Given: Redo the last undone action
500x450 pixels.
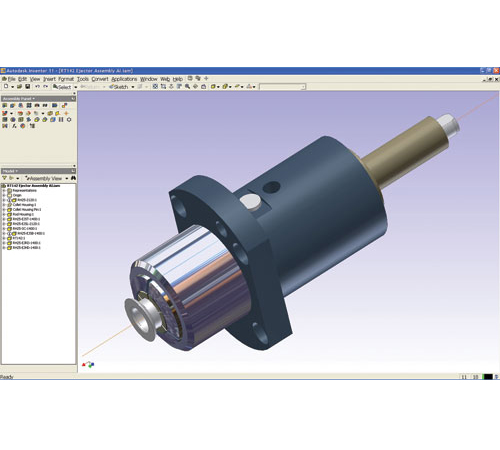Looking at the screenshot, I should coord(46,86).
